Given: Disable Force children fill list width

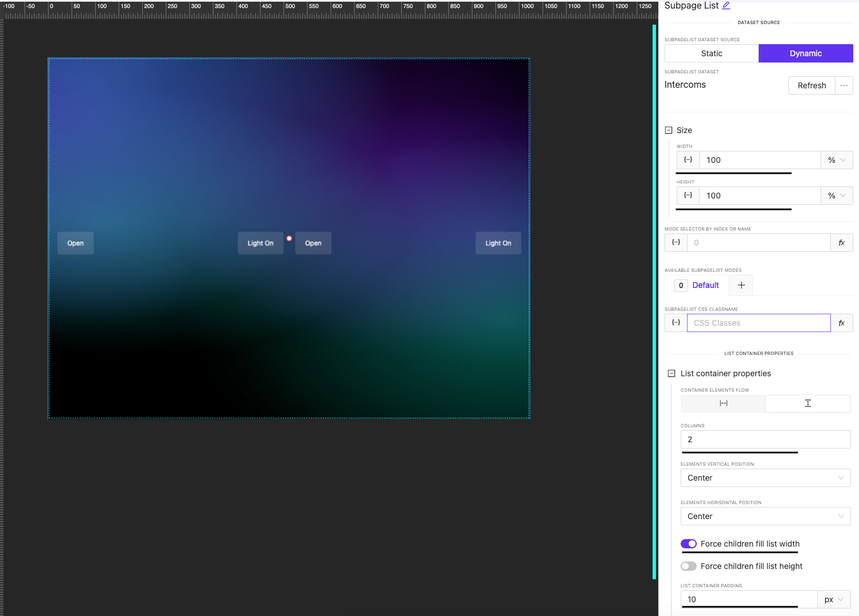Looking at the screenshot, I should point(688,544).
